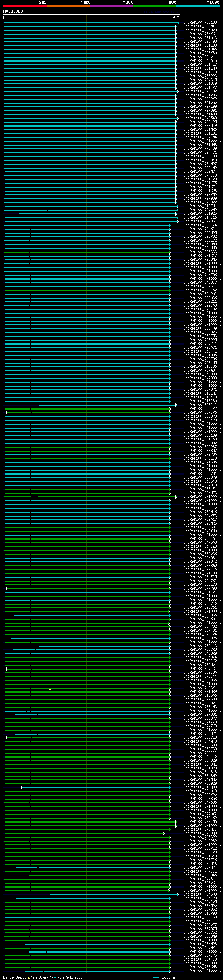Click the cyan 100char scale bar legend
223x980 pixels.
155,977
